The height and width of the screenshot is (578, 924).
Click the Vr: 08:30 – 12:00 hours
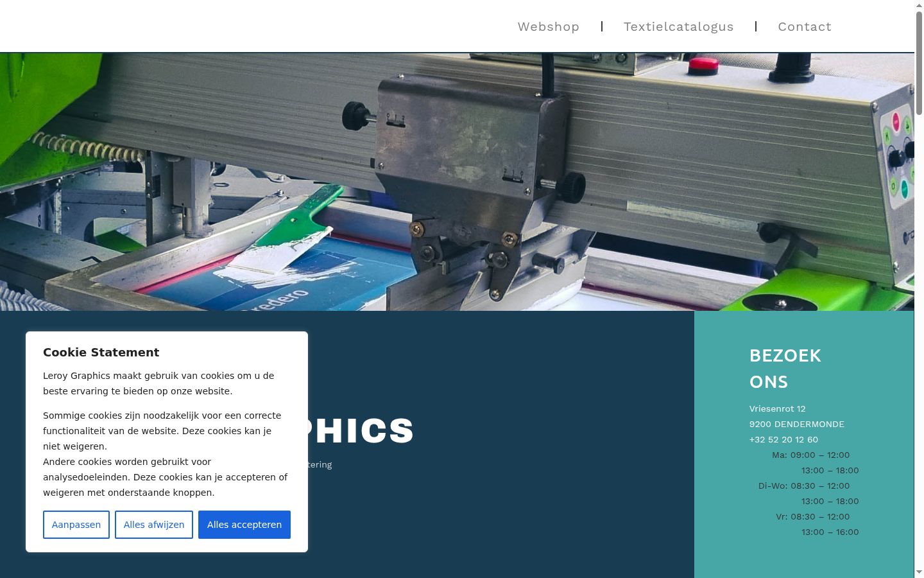tap(812, 516)
